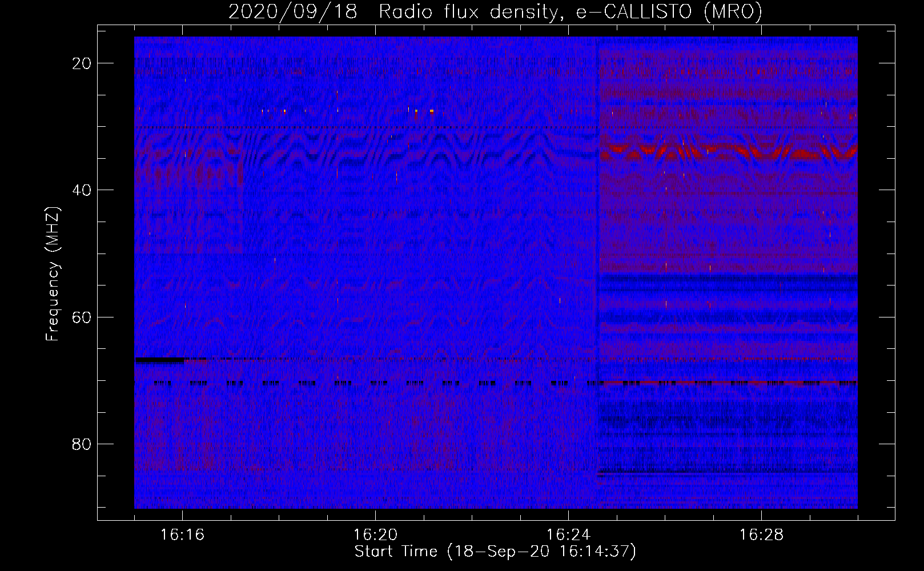
Task: Select the 'Frequency (MHZ)' axis label
Action: click(53, 274)
